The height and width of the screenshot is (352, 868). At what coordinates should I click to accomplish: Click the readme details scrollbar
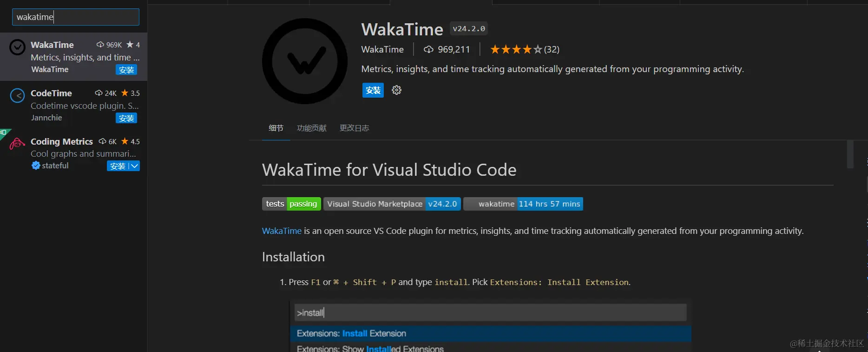(850, 154)
